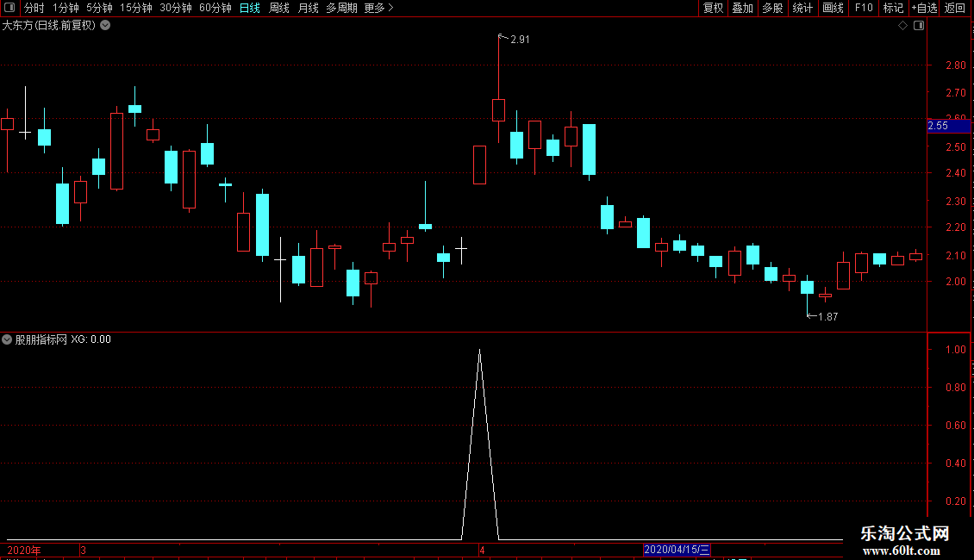Click the month 4 timeline marker
The width and height of the screenshot is (974, 560).
click(x=482, y=550)
